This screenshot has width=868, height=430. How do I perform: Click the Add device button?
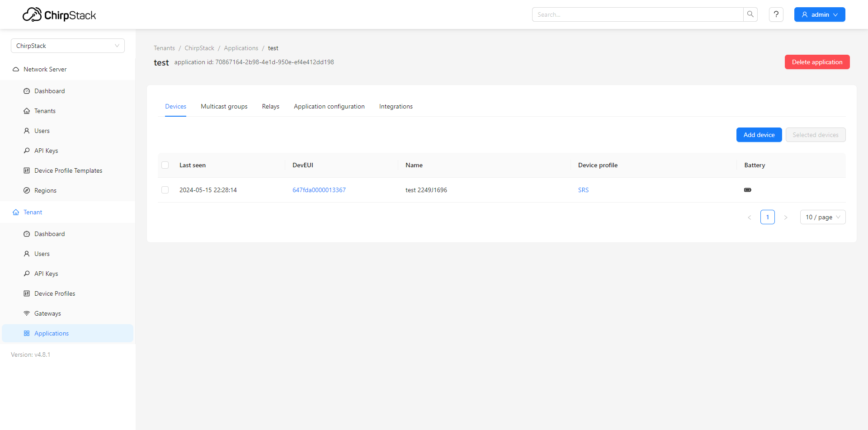coord(759,134)
